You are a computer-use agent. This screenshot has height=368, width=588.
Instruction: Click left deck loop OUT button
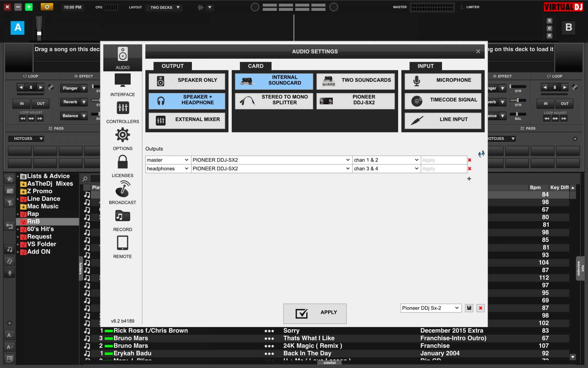tap(41, 104)
